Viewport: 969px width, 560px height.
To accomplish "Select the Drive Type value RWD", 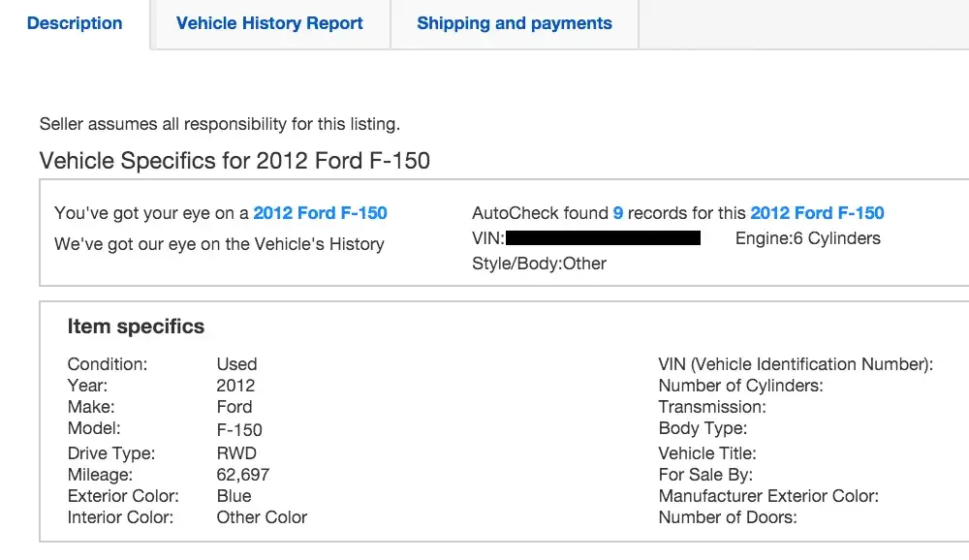I will click(235, 452).
